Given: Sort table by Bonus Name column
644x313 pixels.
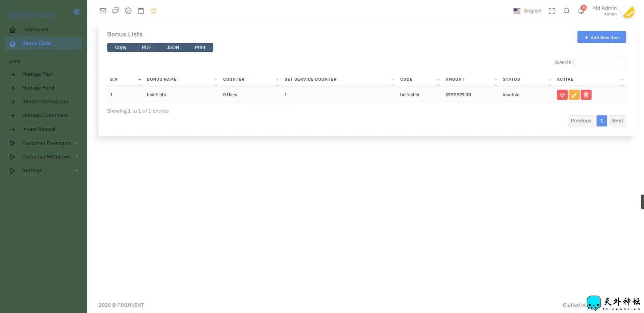Looking at the screenshot, I should tap(182, 79).
